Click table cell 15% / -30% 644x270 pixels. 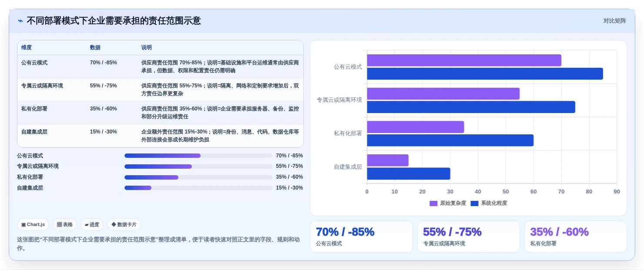(x=104, y=132)
